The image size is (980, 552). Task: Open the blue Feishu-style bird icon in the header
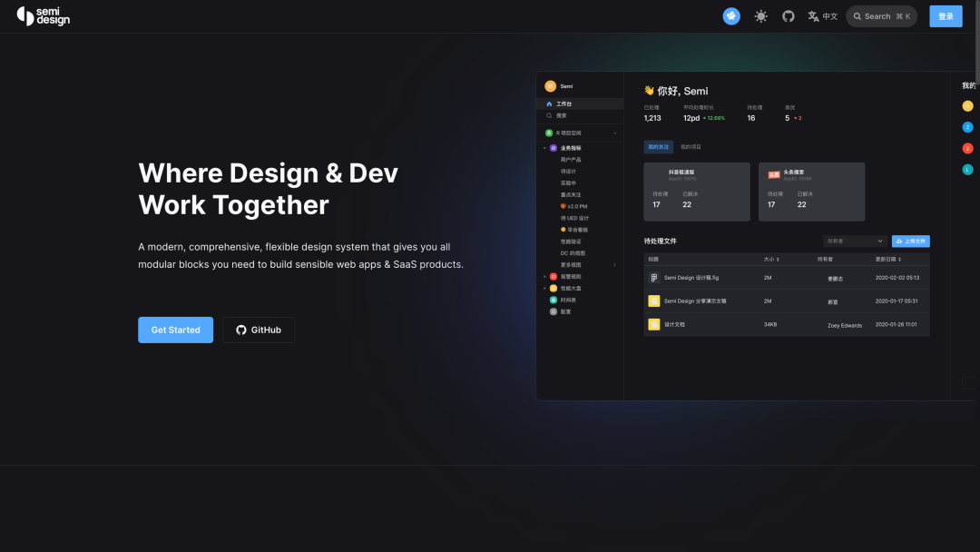coord(731,16)
